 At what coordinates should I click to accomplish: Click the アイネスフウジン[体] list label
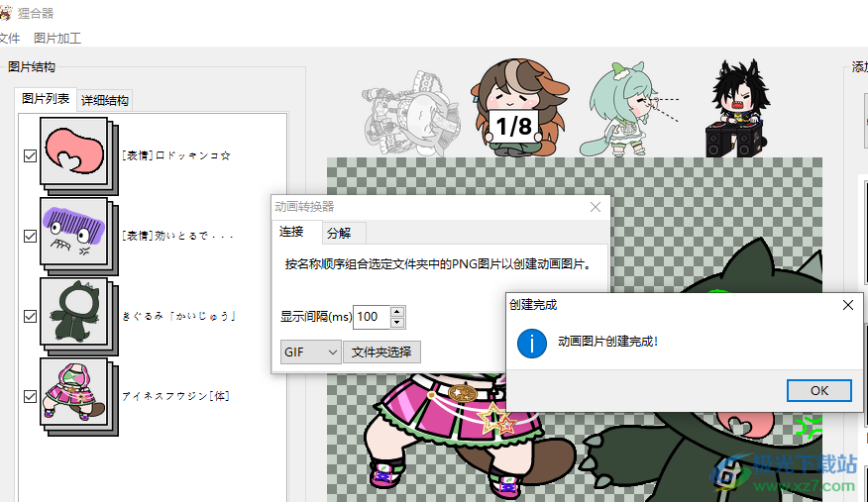[x=175, y=396]
